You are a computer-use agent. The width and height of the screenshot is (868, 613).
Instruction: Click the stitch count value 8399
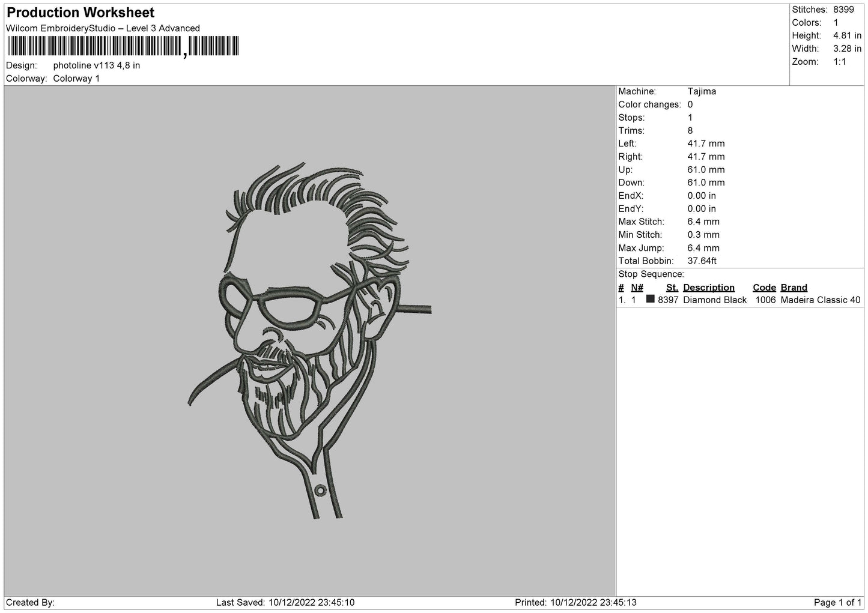click(x=843, y=10)
